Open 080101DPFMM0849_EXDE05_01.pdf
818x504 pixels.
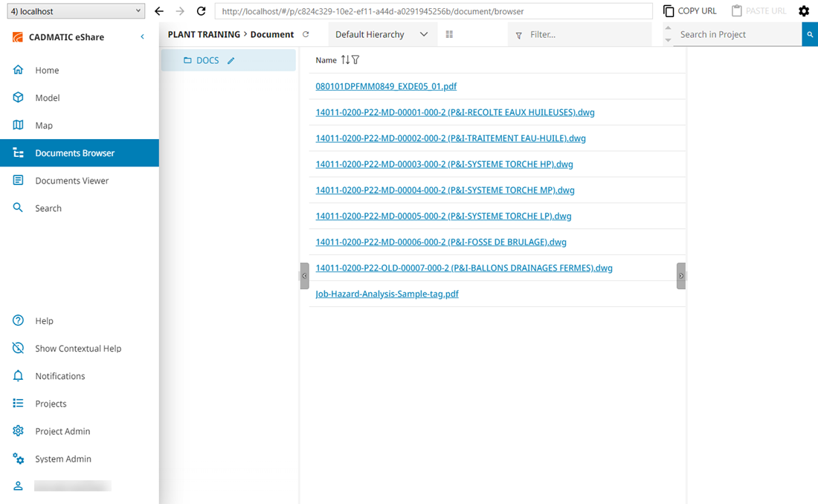tap(386, 86)
